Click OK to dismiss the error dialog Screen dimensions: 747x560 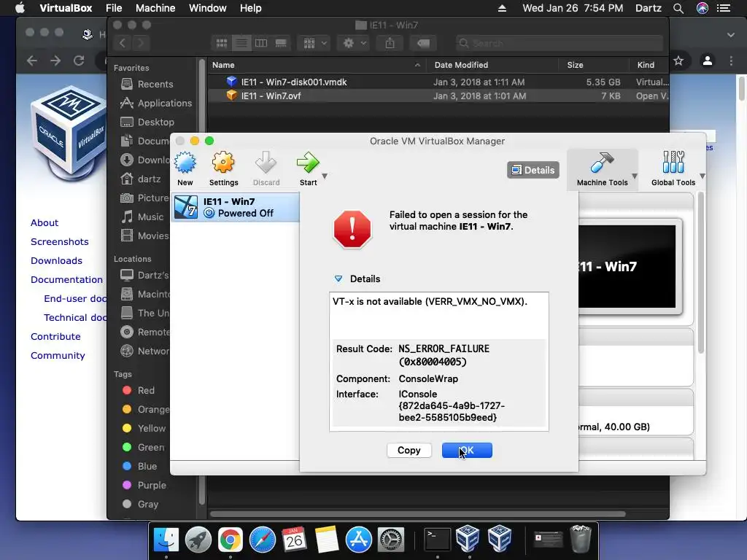click(467, 451)
